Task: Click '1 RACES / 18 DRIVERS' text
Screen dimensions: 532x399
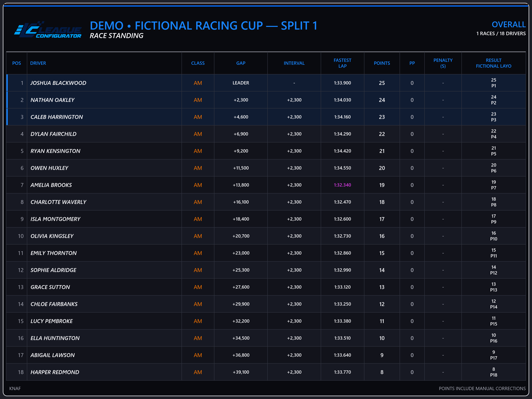Action: coord(501,33)
